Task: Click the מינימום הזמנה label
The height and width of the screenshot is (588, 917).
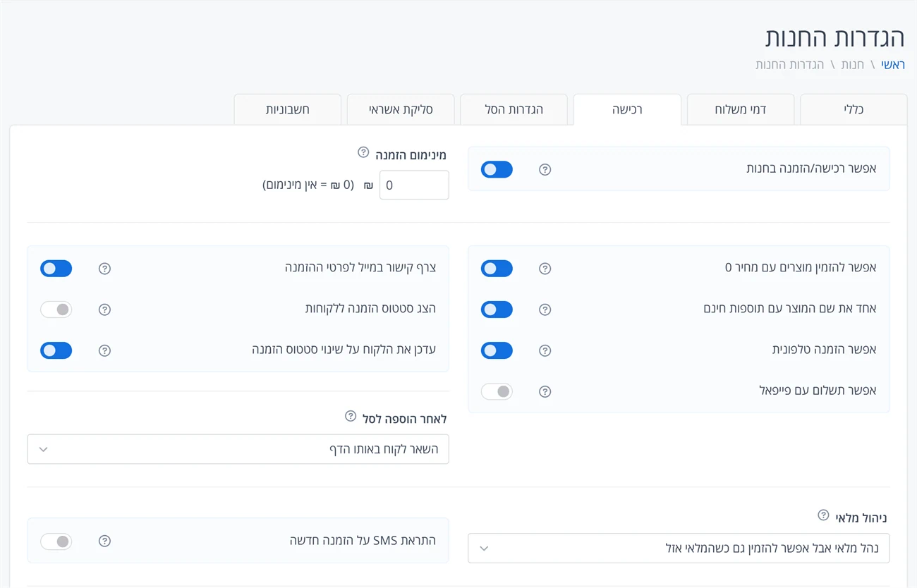Action: pyautogui.click(x=411, y=155)
